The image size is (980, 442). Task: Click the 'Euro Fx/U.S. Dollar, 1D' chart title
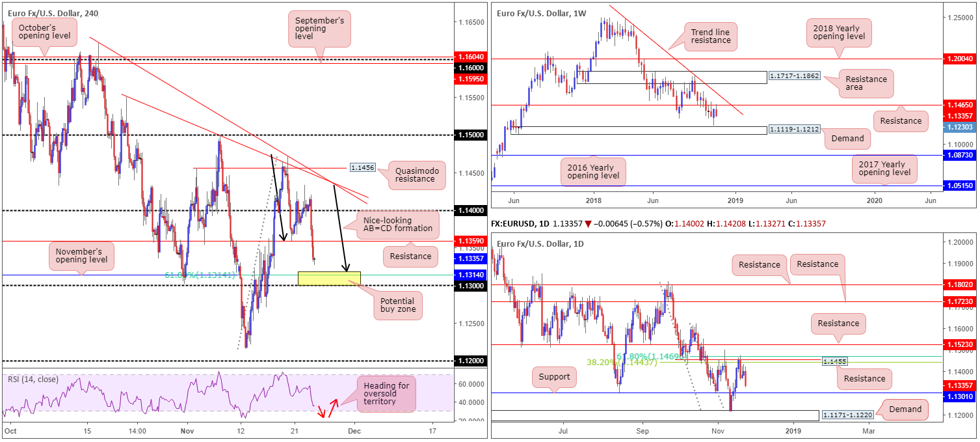540,243
